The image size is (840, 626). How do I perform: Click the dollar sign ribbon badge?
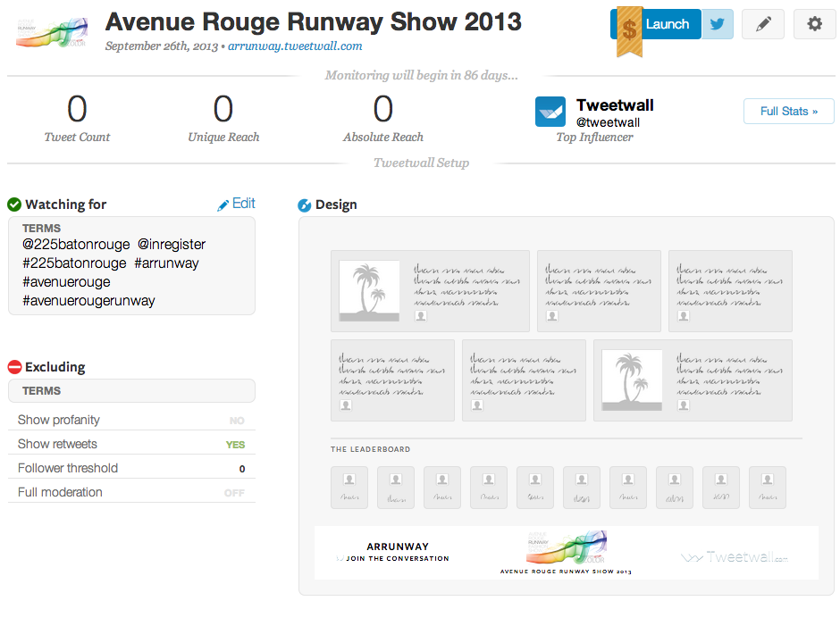(629, 31)
